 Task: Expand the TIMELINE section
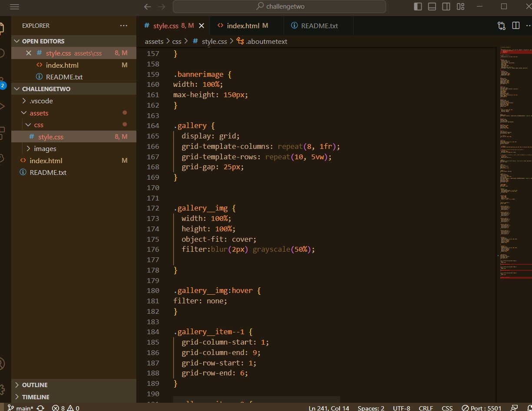[74, 397]
